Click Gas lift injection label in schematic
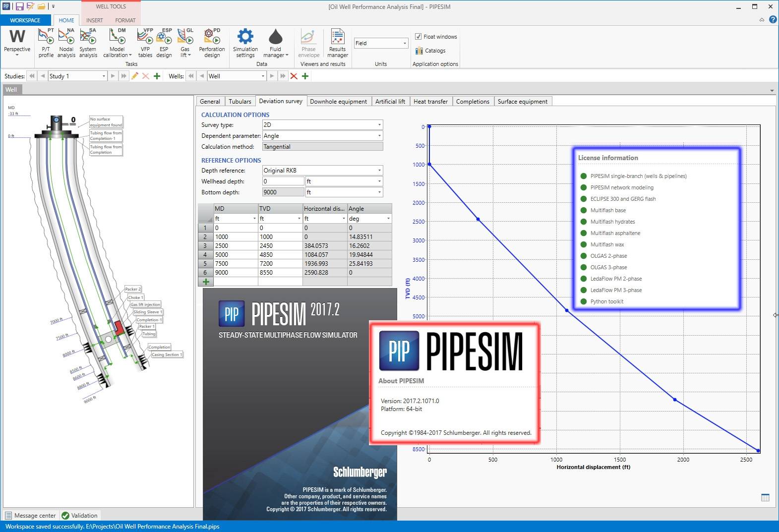Viewport: 779px width, 532px height. (x=145, y=304)
